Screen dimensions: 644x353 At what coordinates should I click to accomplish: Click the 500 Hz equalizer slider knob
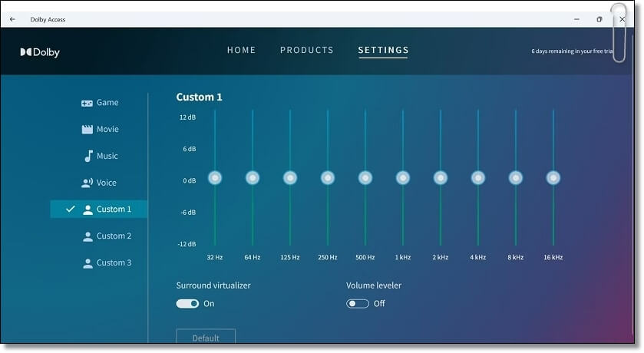(365, 178)
